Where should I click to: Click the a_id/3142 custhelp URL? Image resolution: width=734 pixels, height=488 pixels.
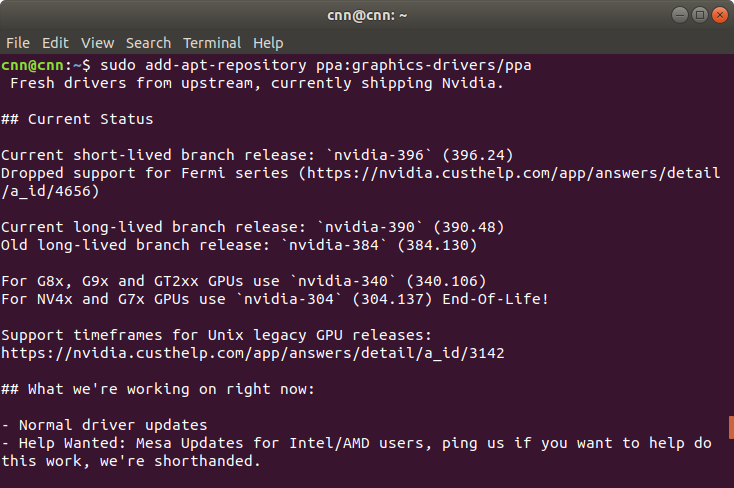coord(253,353)
